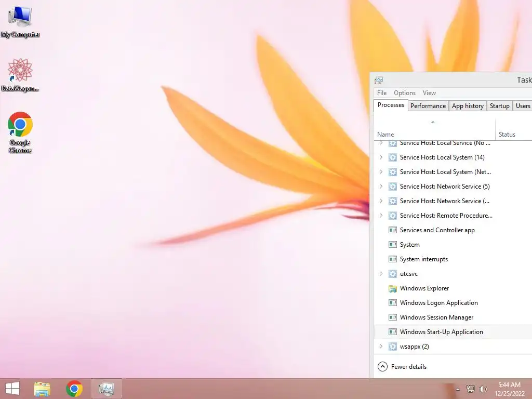Launch Chrome from the taskbar
This screenshot has width=532, height=399.
(74, 389)
